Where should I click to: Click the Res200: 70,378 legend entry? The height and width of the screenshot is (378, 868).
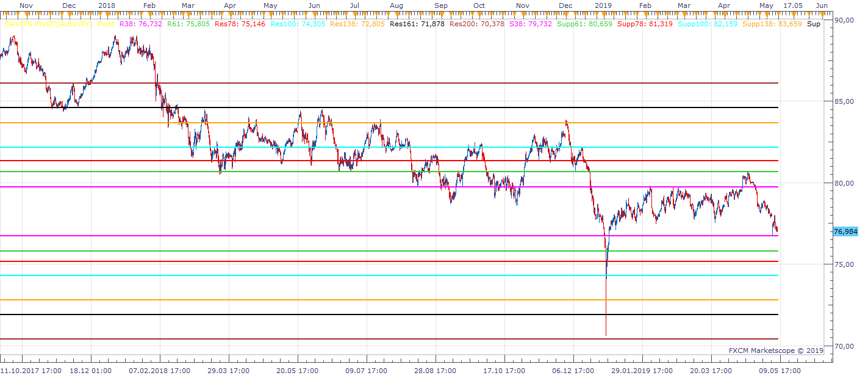point(477,24)
